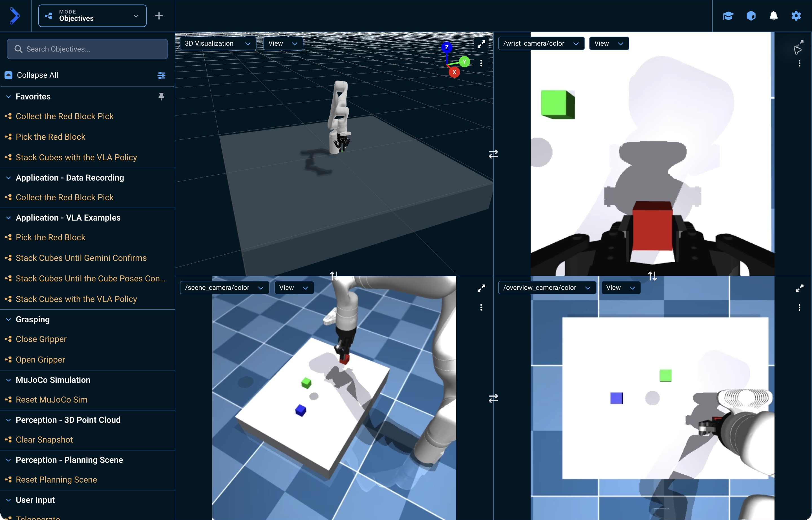Focus the Search Objectives field
This screenshot has width=812, height=520.
click(87, 49)
